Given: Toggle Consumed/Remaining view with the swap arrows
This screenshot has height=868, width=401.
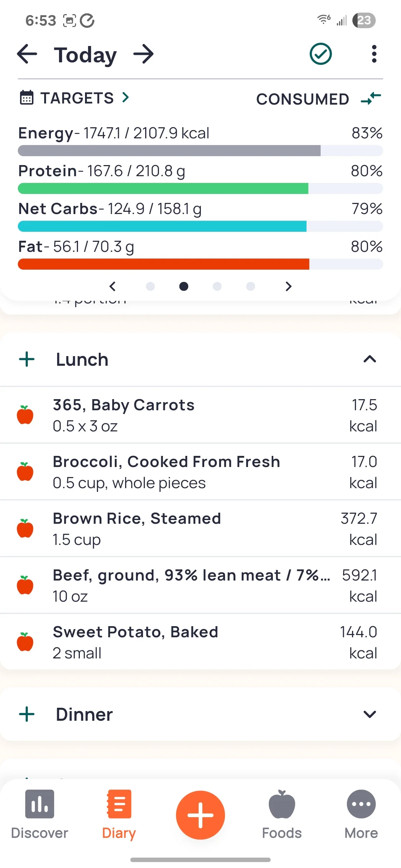Looking at the screenshot, I should (371, 98).
